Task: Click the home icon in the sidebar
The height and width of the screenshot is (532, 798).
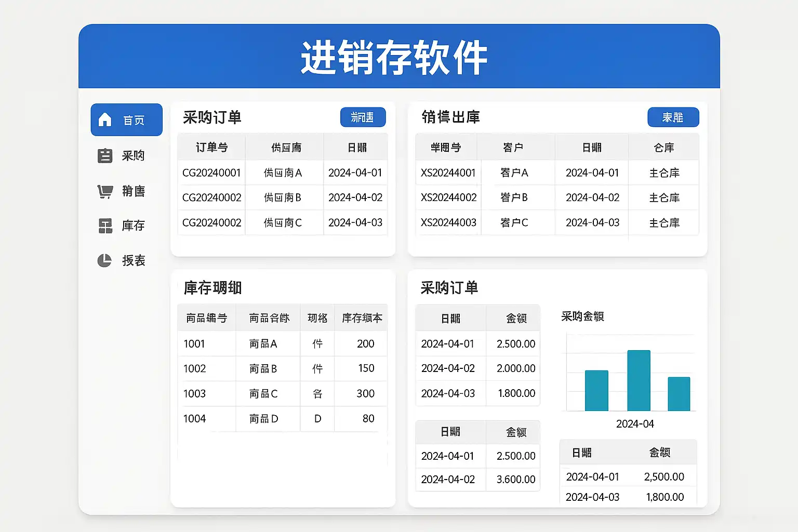Action: tap(105, 120)
